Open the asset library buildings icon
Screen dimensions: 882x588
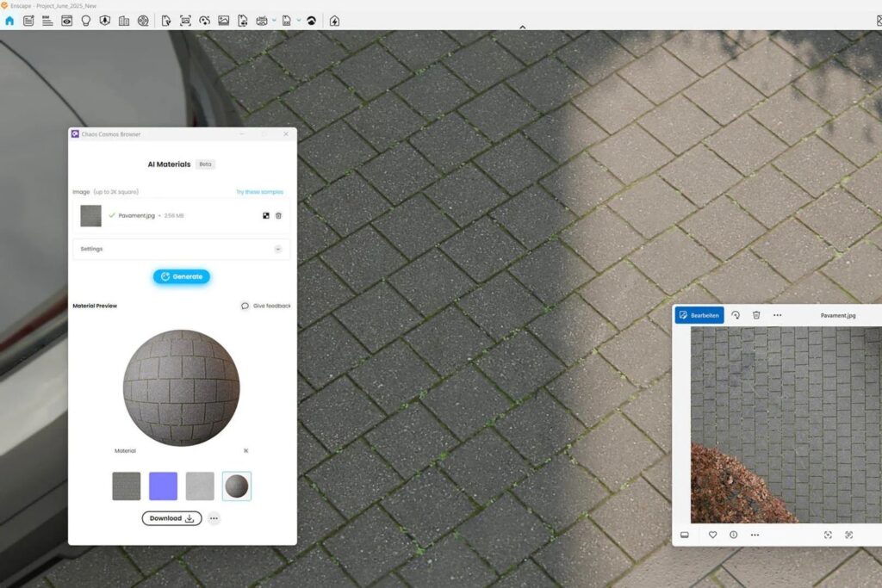124,21
